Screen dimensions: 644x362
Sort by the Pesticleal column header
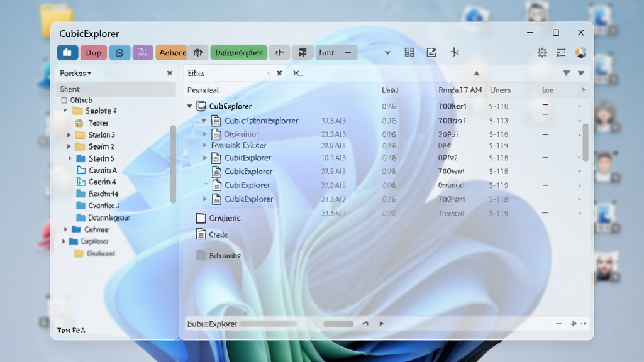coord(203,90)
